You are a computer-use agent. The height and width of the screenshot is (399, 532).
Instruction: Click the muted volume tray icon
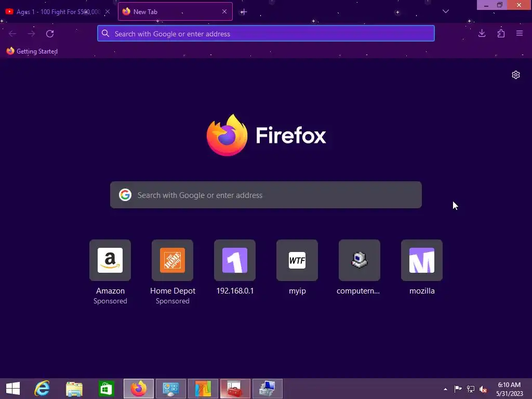[483, 389]
